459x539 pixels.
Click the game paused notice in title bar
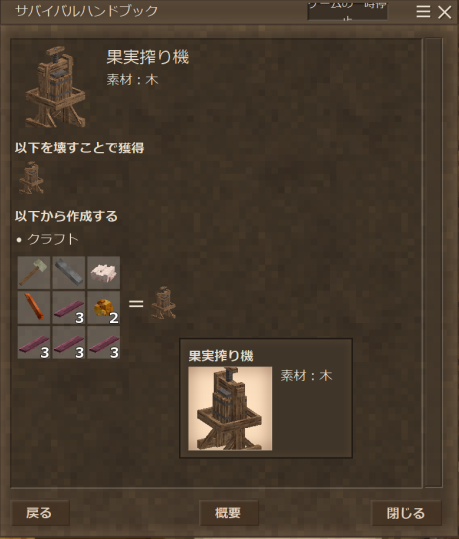[348, 11]
